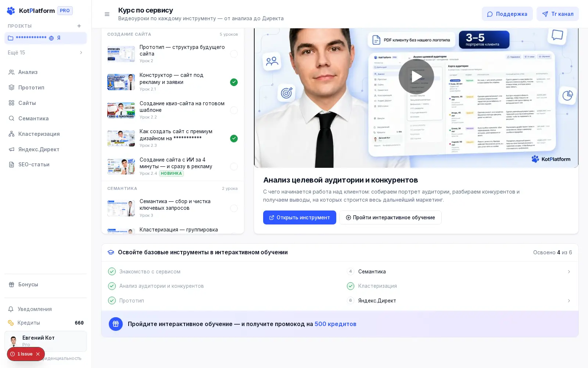Dismiss the 1 Issue badge
The height and width of the screenshot is (368, 588).
tap(38, 354)
